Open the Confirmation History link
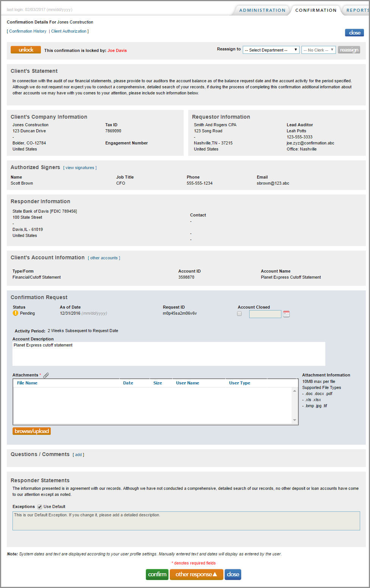This screenshot has height=588, width=370. 27,31
